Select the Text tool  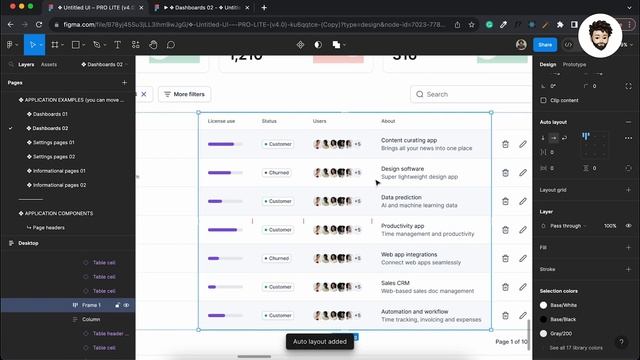[x=118, y=45]
